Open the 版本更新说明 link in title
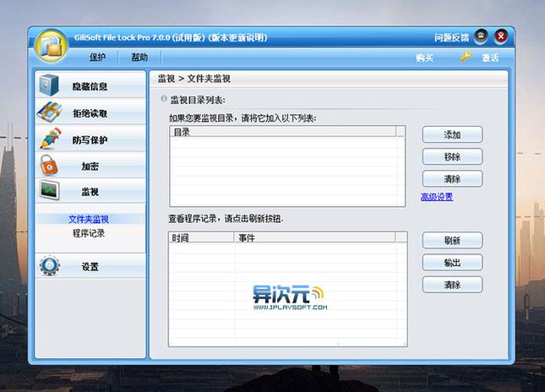This screenshot has height=392, width=545. pos(237,37)
